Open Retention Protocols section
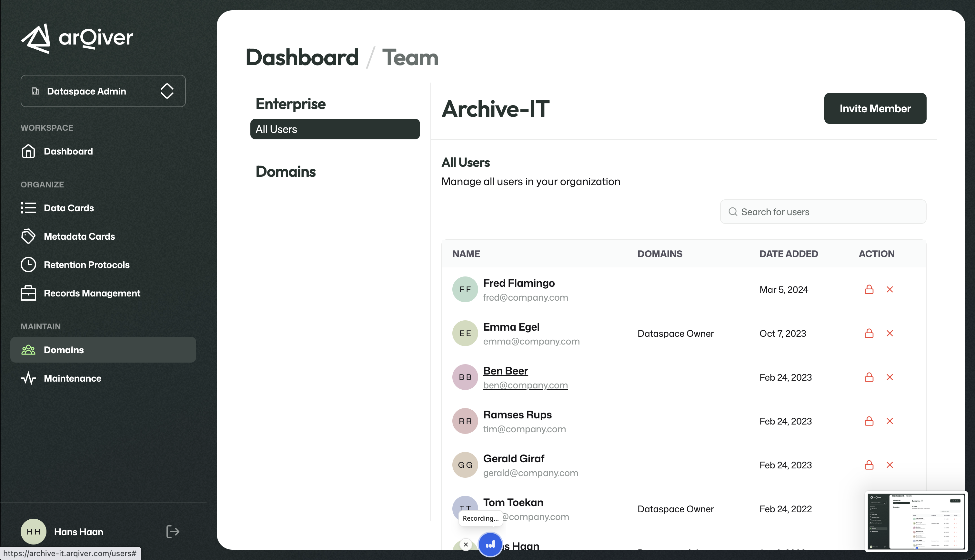This screenshot has height=560, width=975. point(86,265)
